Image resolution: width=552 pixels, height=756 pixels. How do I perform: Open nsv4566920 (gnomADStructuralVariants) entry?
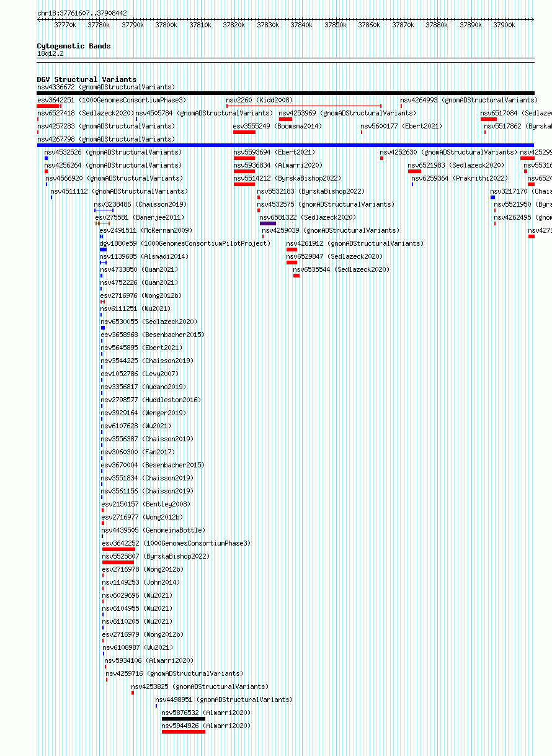(114, 178)
